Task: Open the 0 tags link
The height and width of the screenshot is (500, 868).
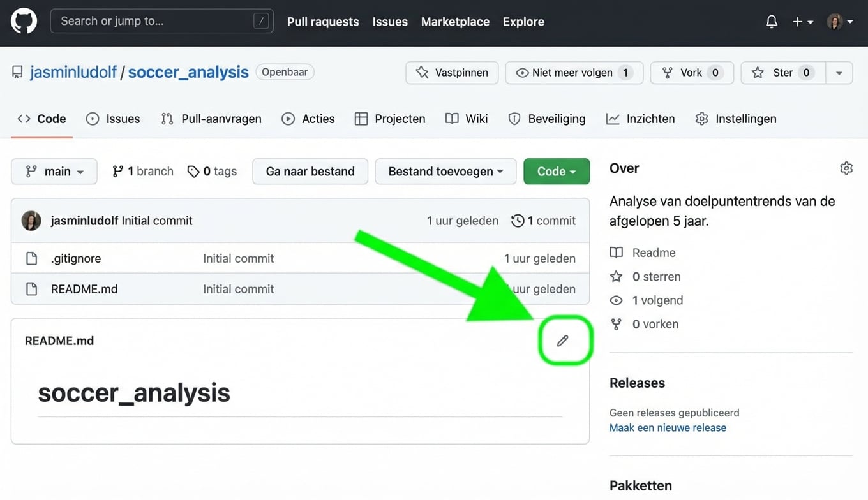Action: pos(212,172)
